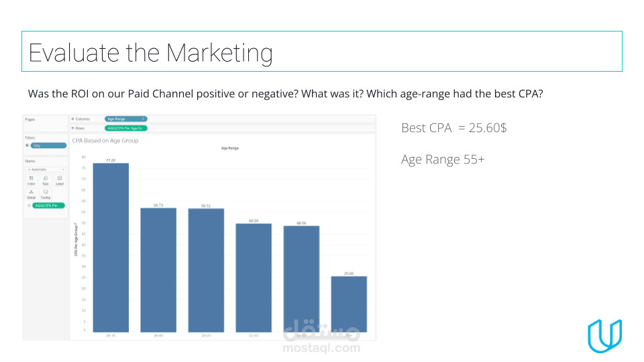Click the Pages shelf area
Image resolution: width=644 pixels, height=362 pixels.
(x=45, y=123)
